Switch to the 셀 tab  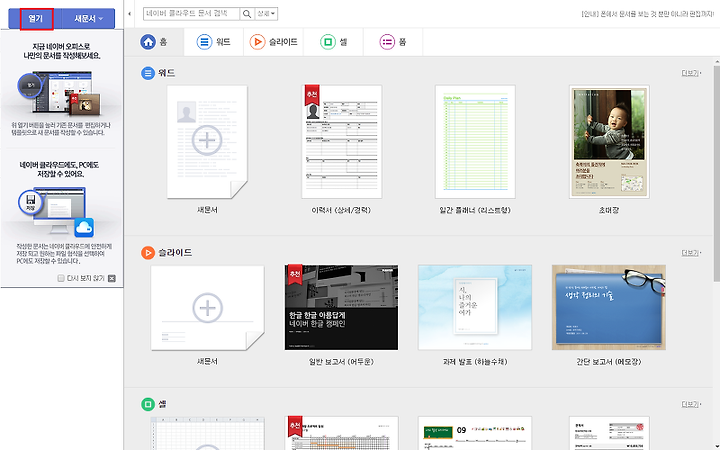(333, 42)
